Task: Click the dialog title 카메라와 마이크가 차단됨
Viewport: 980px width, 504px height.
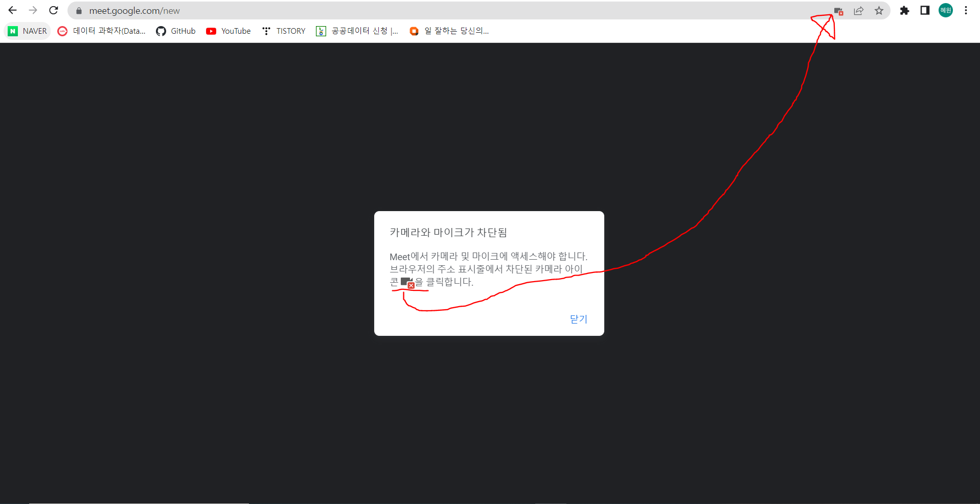Action: coord(448,233)
